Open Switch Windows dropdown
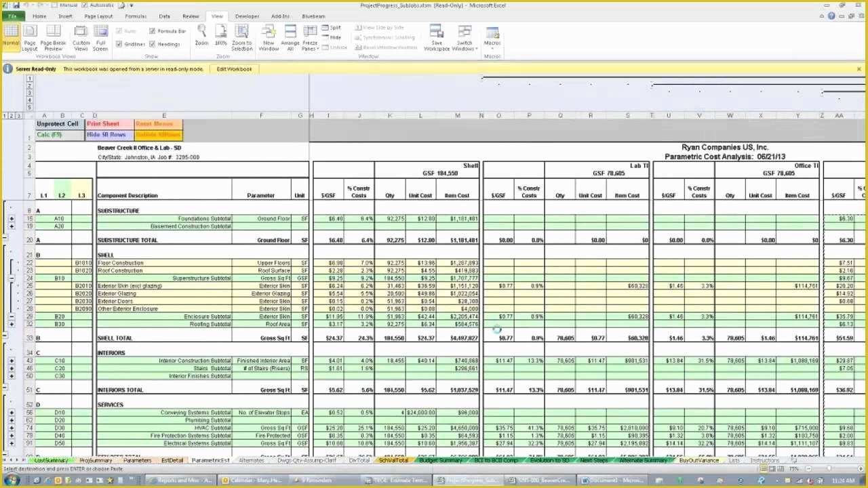868x488 pixels. (465, 37)
